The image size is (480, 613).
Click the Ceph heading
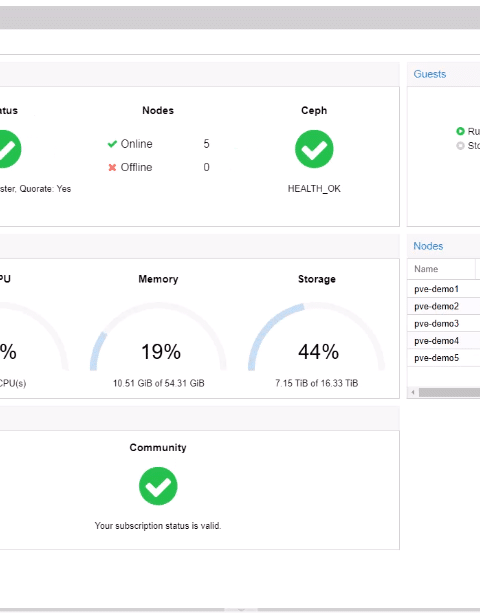point(314,111)
